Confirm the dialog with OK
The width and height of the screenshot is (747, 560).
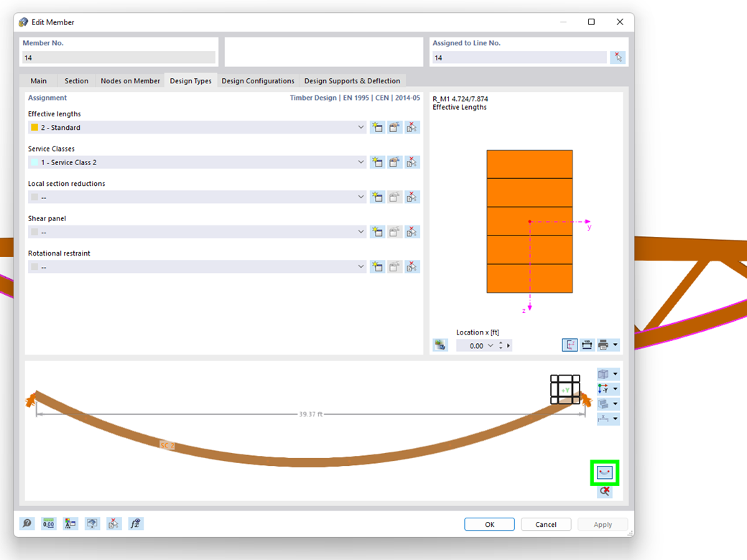pos(489,524)
